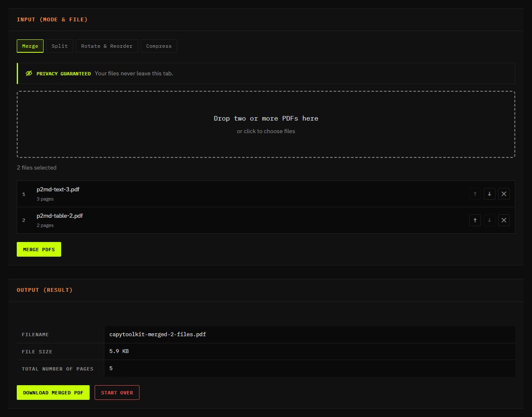The image size is (532, 417).
Task: Select the Compress mode tab
Action: [159, 46]
